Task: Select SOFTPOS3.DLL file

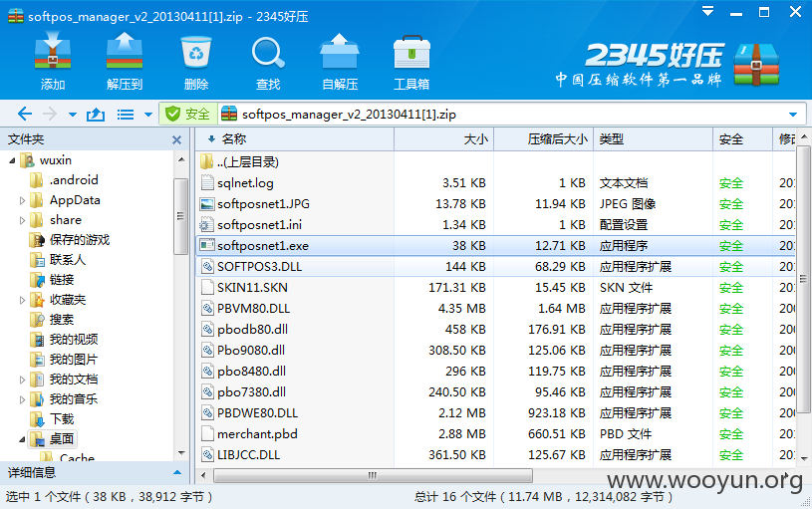Action: (x=497, y=267)
